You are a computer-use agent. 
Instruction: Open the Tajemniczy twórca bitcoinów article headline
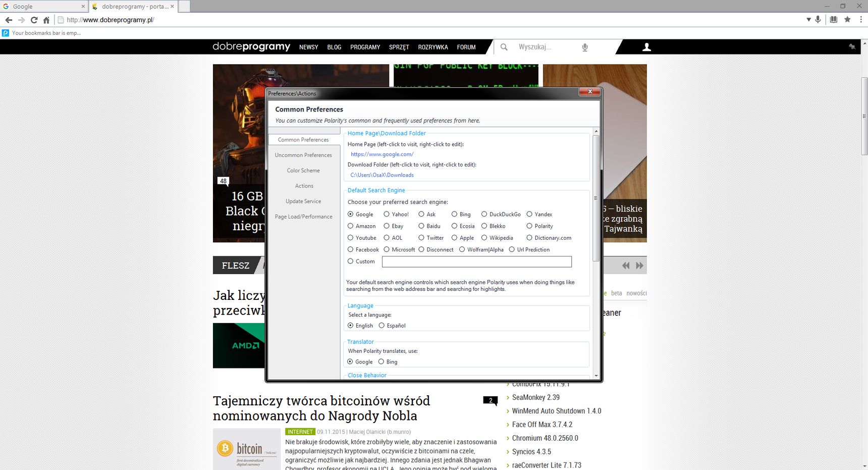pyautogui.click(x=321, y=408)
